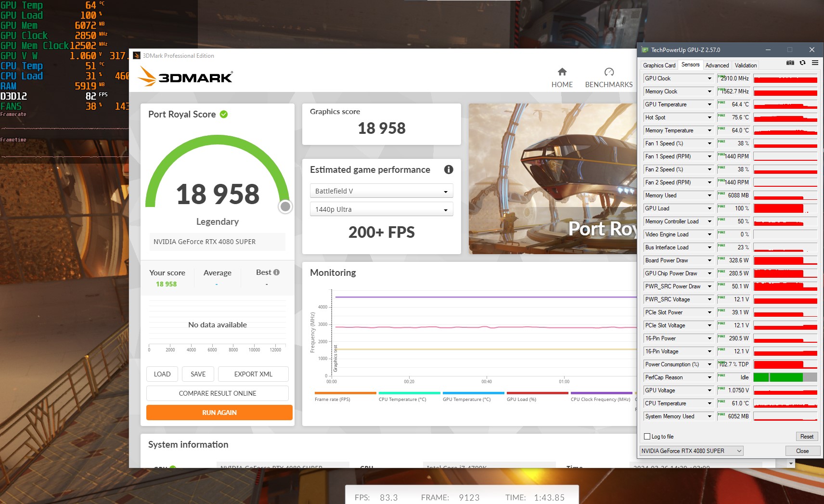Expand the Memory Temperature sensor dropdown
The height and width of the screenshot is (504, 824).
coord(709,130)
